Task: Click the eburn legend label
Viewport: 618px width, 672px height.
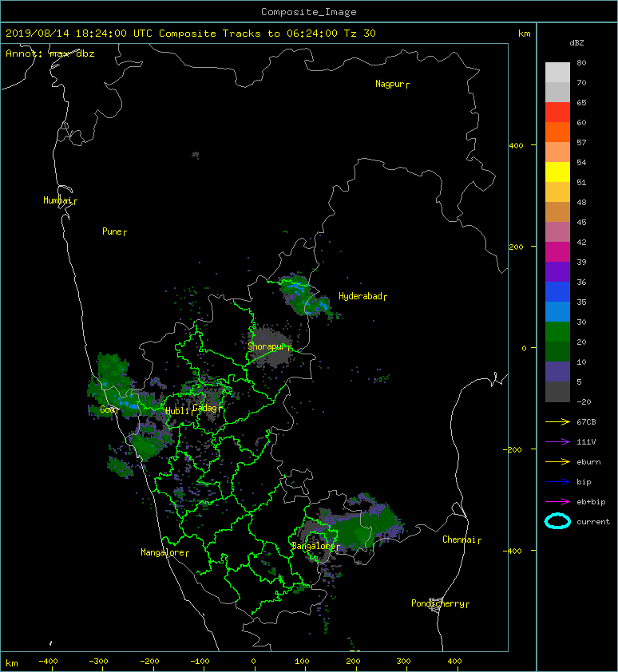Action: (588, 462)
